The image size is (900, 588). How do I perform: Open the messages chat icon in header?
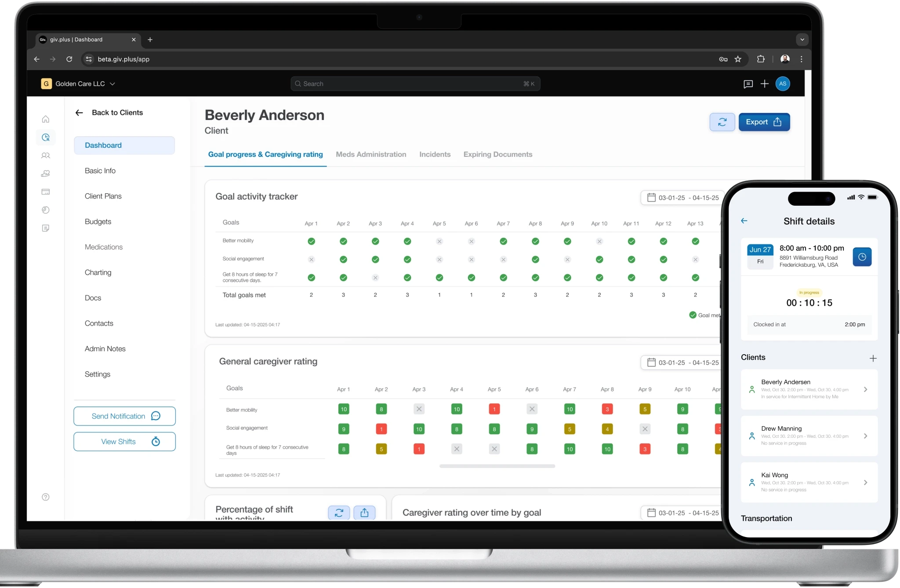click(748, 84)
